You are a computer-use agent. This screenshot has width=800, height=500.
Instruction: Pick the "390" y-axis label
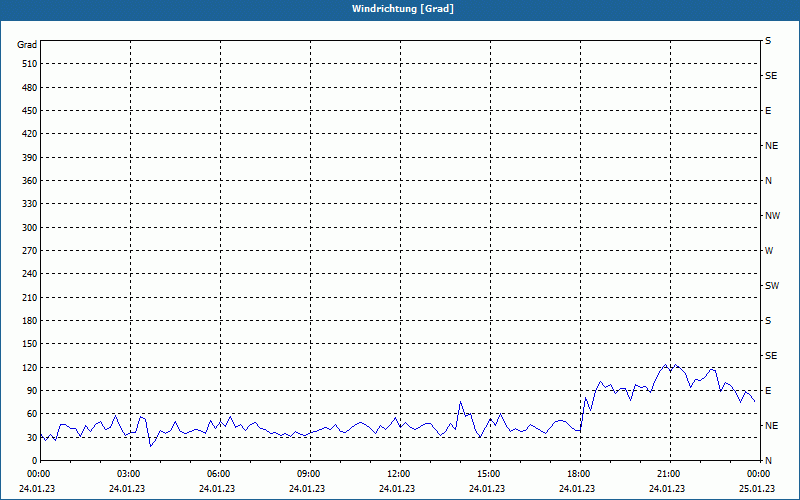coord(30,158)
